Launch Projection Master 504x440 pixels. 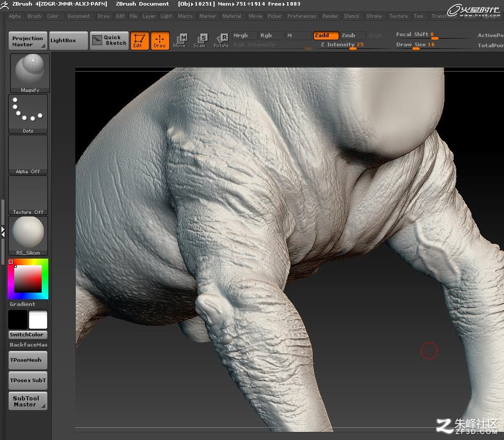point(28,41)
